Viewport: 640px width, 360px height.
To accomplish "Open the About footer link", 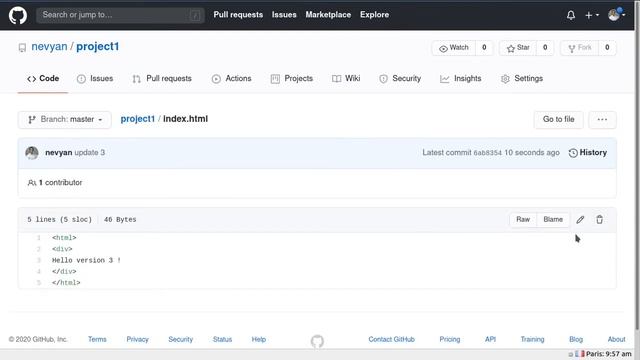I will [616, 339].
